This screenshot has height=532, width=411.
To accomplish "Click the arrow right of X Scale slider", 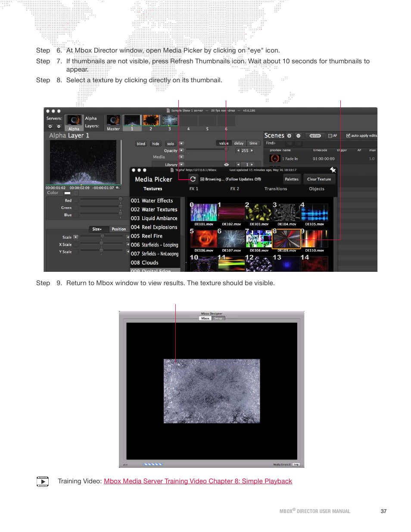I will click(x=128, y=244).
